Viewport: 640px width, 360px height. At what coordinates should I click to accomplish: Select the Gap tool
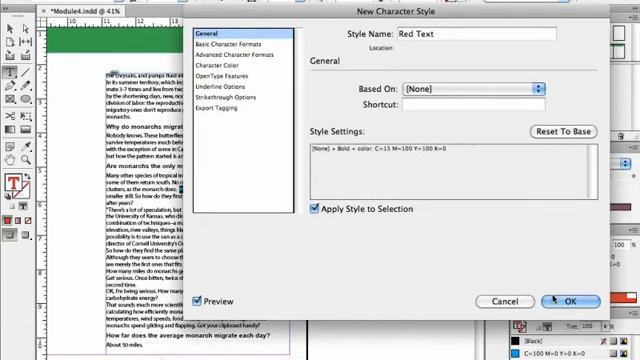click(x=26, y=42)
